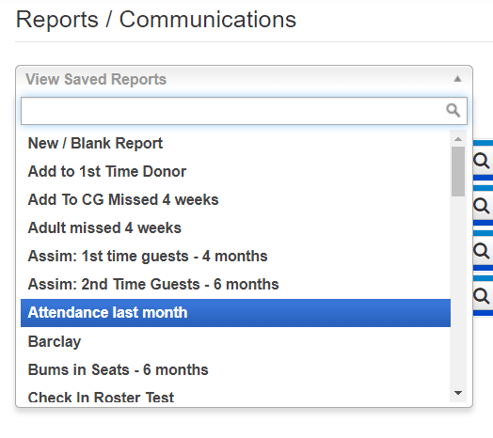Click the fourth magnifier icon on right edge

tap(482, 296)
